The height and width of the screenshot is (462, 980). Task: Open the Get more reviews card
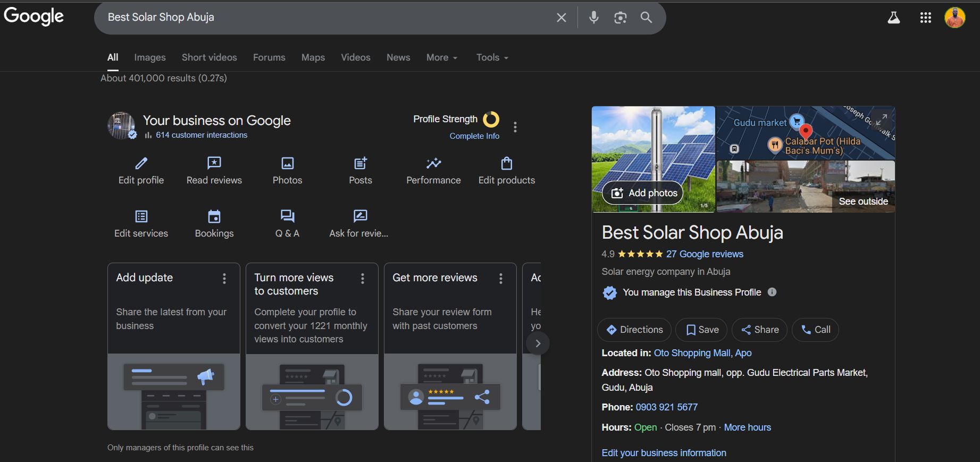point(450,346)
